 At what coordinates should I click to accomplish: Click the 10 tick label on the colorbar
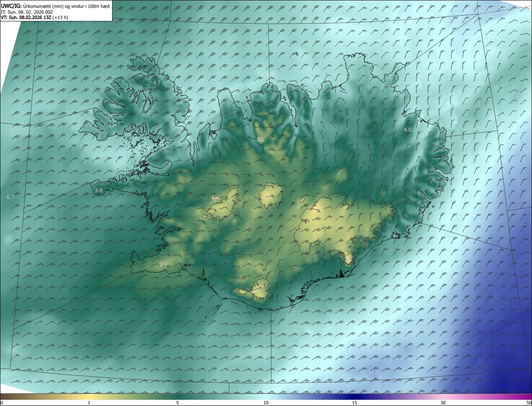(266, 403)
